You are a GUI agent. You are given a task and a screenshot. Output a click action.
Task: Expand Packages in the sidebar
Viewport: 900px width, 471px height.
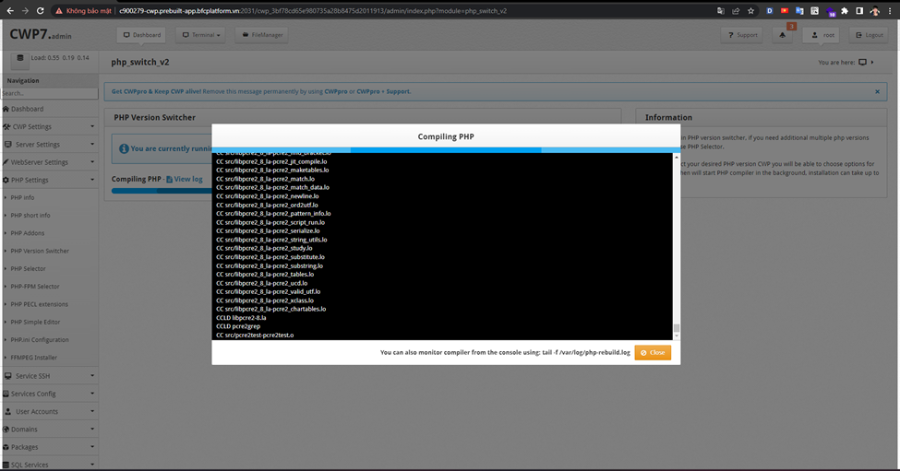49,447
